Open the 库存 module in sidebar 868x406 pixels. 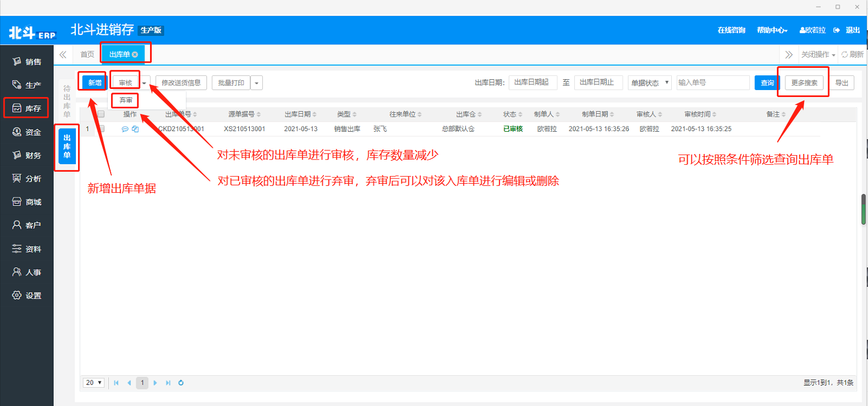tap(27, 108)
